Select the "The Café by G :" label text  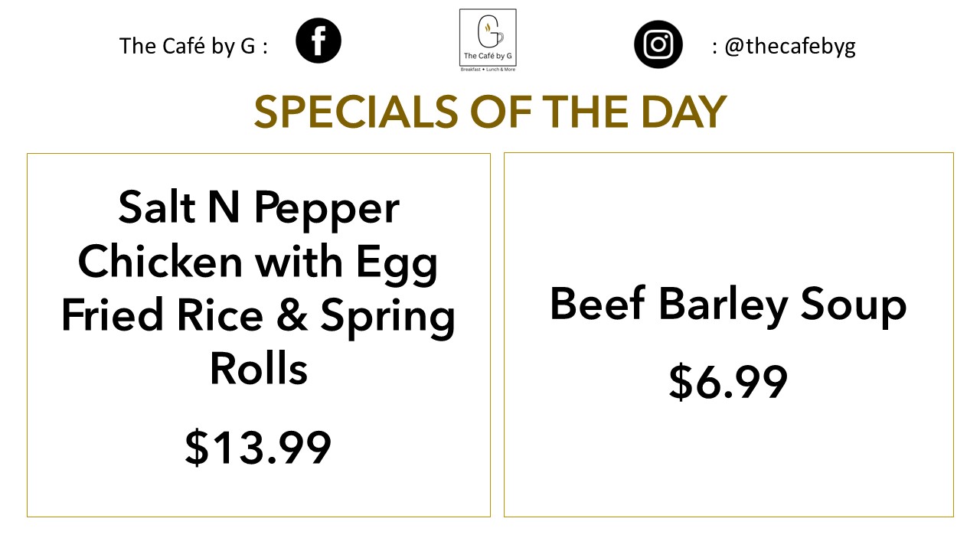click(x=194, y=46)
